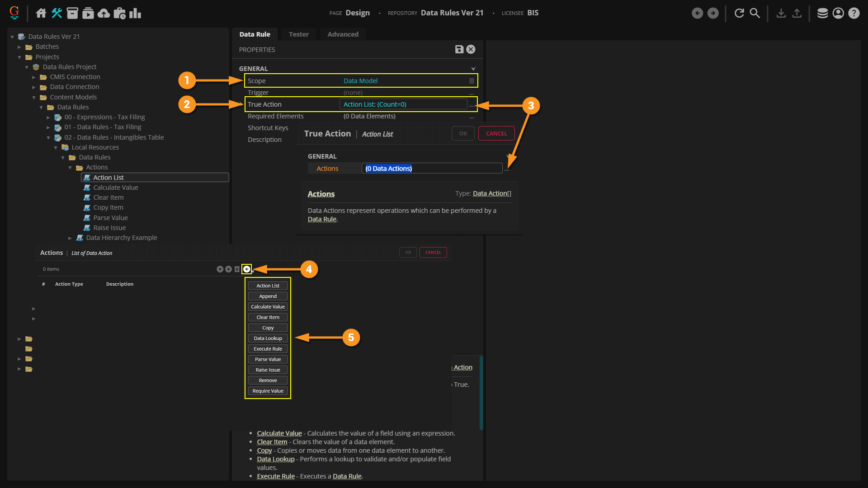Image resolution: width=868 pixels, height=488 pixels.
Task: Collapse the GENERAL properties section
Action: pyautogui.click(x=473, y=69)
